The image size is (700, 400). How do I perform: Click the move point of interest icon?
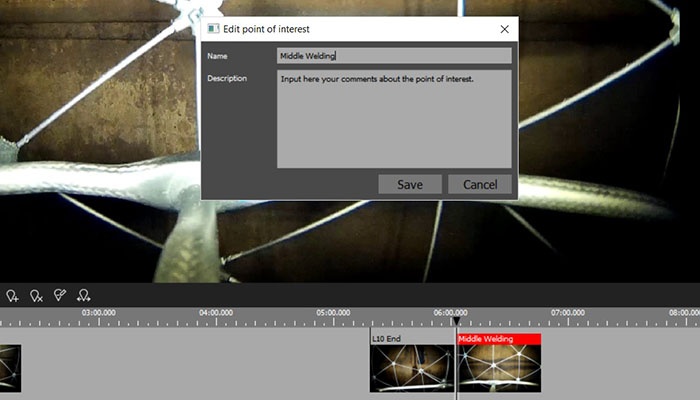84,295
